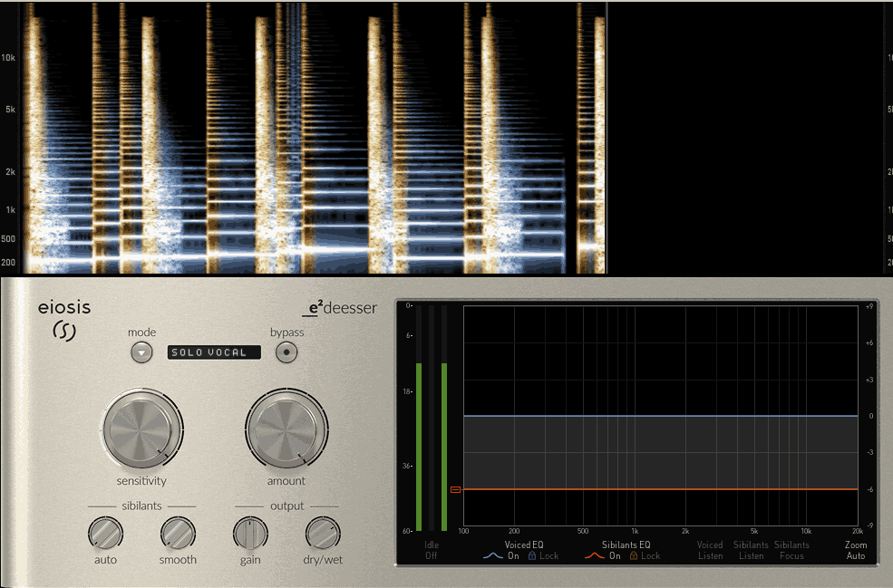Click the amount knob
Image resolution: width=893 pixels, height=588 pixels.
[x=286, y=429]
